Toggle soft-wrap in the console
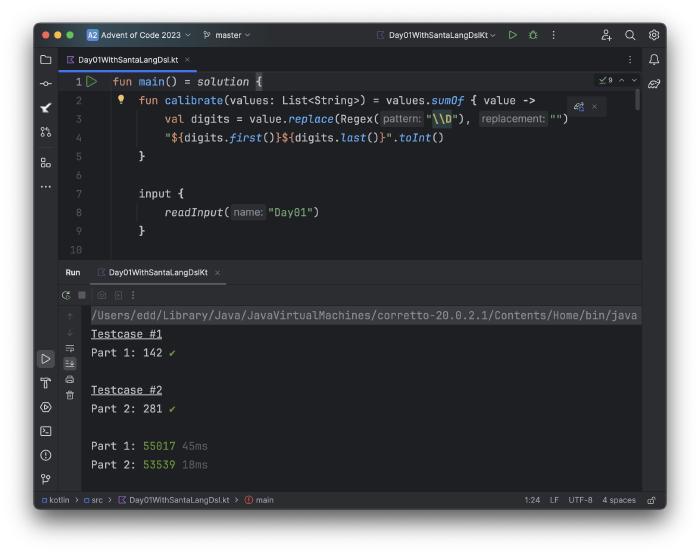 click(70, 348)
